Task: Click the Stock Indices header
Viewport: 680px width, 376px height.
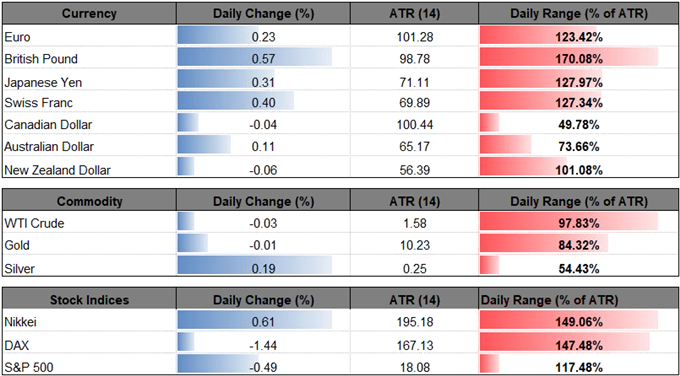Action: (x=89, y=300)
